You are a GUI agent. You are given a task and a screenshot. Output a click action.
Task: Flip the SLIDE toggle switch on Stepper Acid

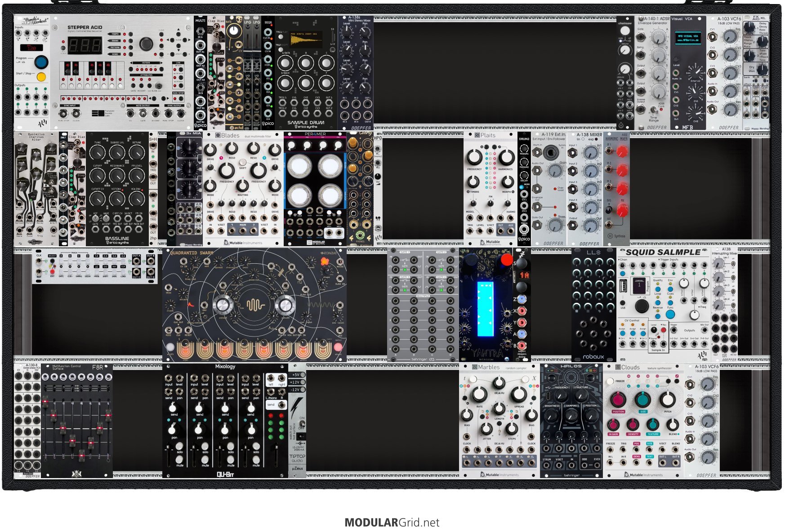click(x=158, y=86)
